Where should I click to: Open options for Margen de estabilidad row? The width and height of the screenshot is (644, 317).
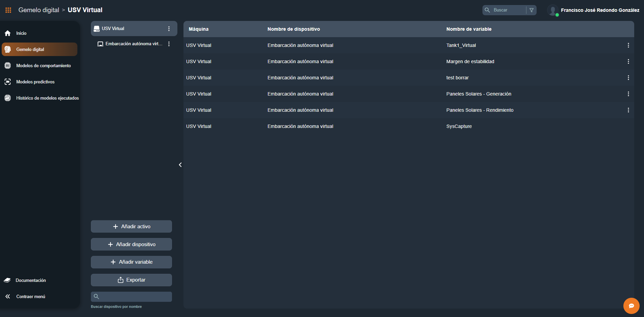[628, 61]
